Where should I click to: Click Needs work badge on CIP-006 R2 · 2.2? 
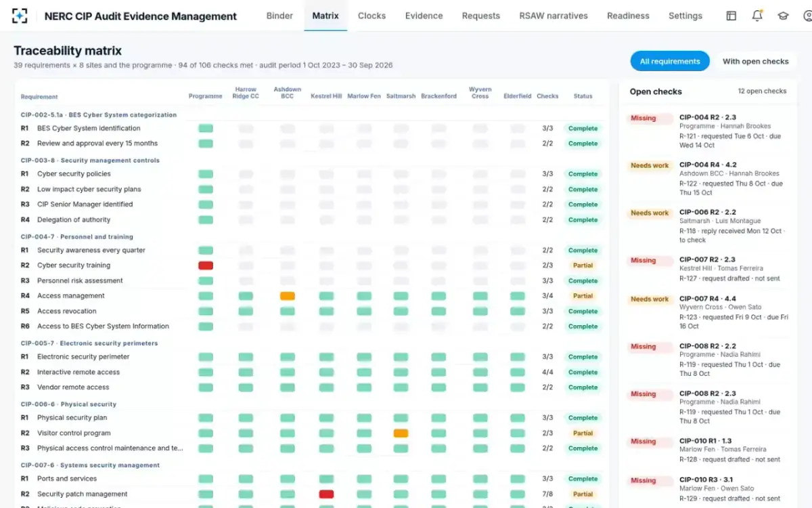coord(650,213)
